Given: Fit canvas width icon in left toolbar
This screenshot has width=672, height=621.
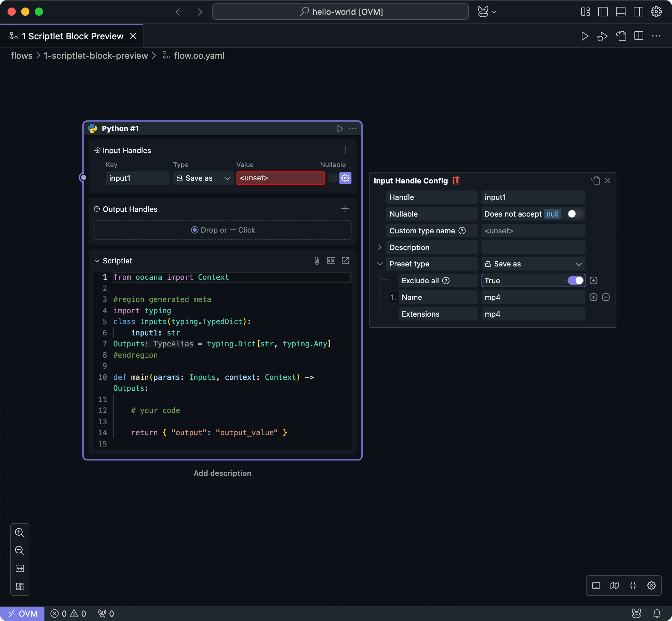Looking at the screenshot, I should pos(20,568).
